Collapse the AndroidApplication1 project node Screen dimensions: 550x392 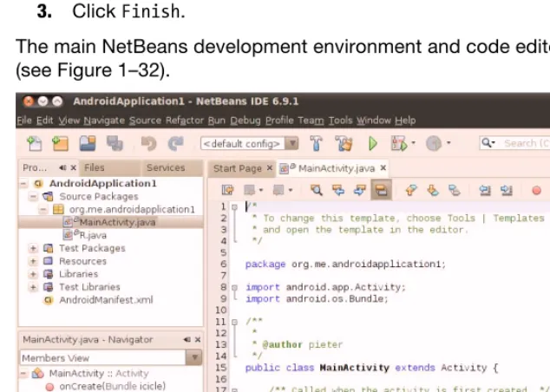click(23, 183)
